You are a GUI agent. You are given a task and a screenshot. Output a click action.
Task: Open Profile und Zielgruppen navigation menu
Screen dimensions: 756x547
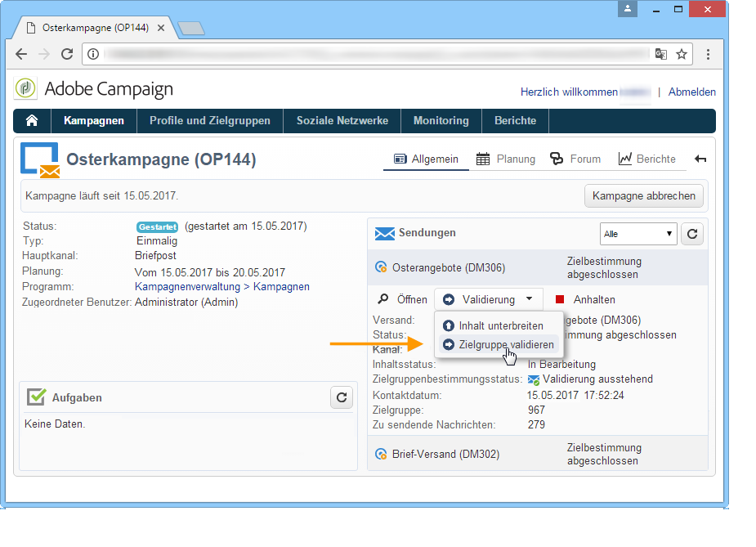pyautogui.click(x=210, y=120)
